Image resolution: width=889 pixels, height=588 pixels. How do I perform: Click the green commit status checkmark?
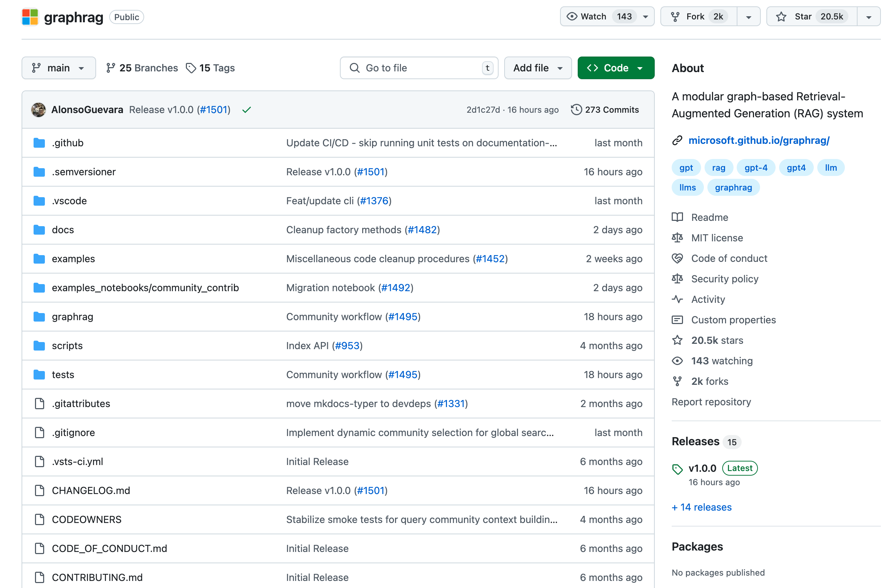246,110
